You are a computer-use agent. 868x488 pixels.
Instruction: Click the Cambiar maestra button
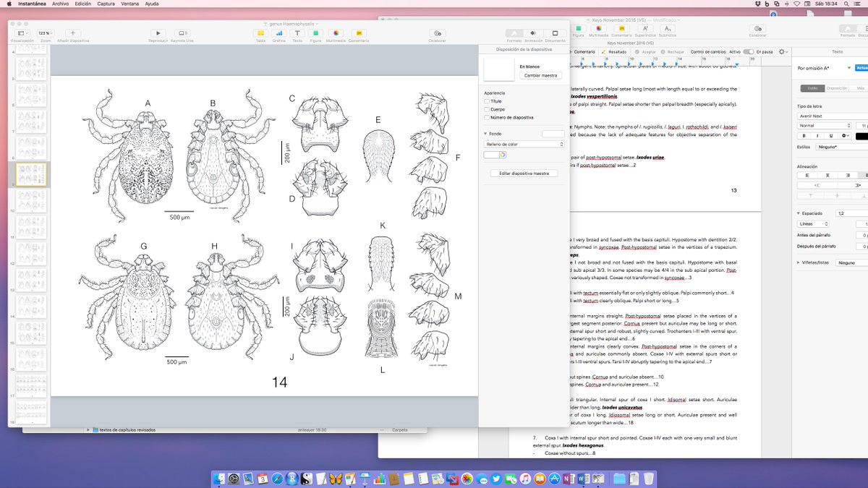pos(541,75)
